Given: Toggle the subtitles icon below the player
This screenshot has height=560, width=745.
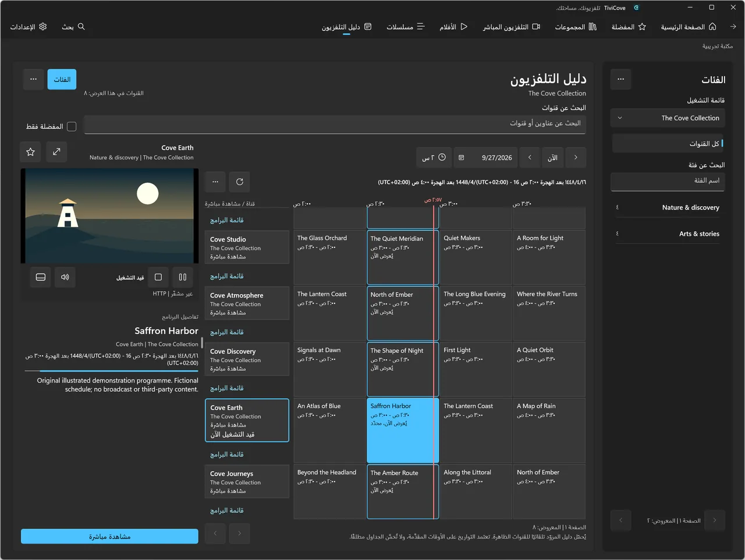Looking at the screenshot, I should (x=41, y=277).
